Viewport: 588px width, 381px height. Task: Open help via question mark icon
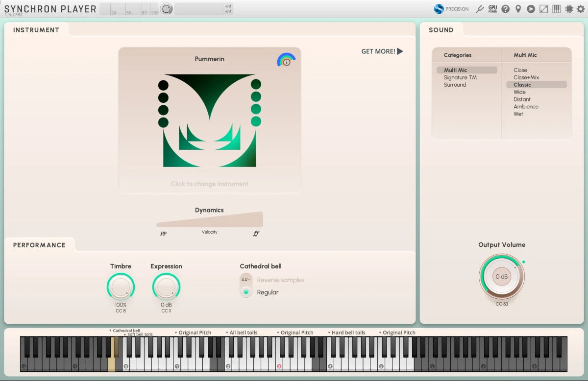point(505,9)
